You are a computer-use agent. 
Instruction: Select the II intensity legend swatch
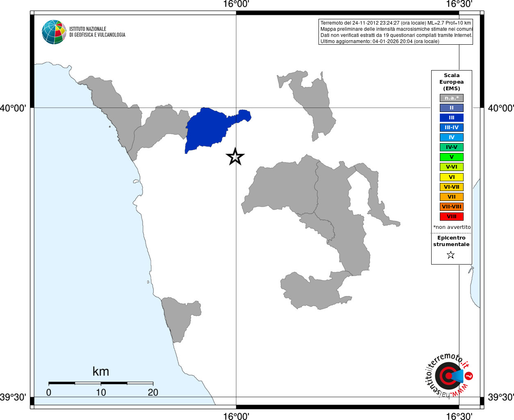coord(452,108)
